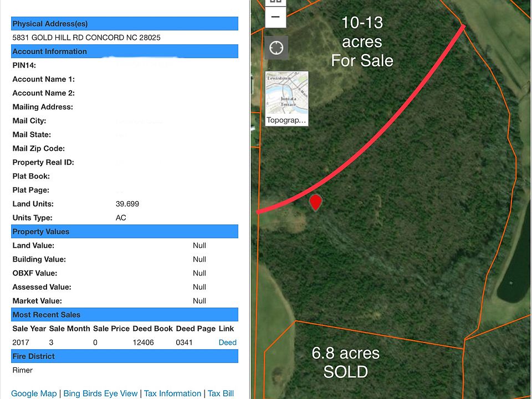Open the Google Map link

pyautogui.click(x=34, y=393)
